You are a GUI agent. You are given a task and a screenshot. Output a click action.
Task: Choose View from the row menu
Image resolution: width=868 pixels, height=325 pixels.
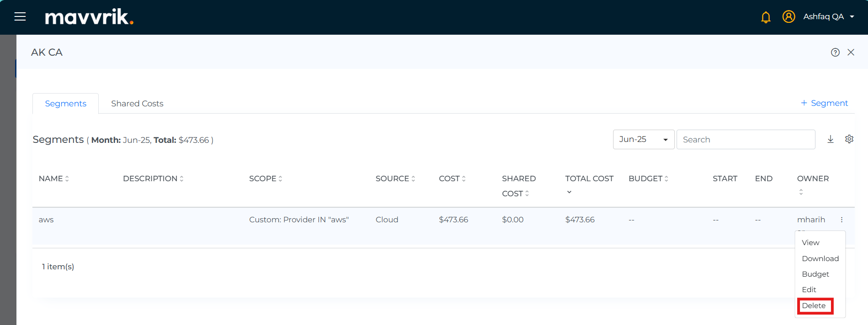coord(810,243)
